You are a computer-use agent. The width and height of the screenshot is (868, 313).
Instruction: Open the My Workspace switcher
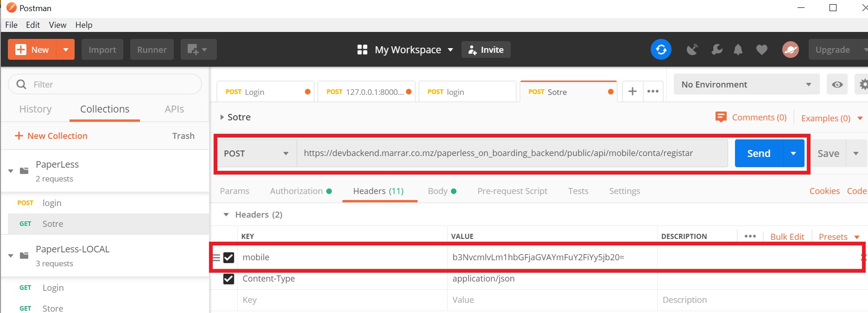point(405,50)
